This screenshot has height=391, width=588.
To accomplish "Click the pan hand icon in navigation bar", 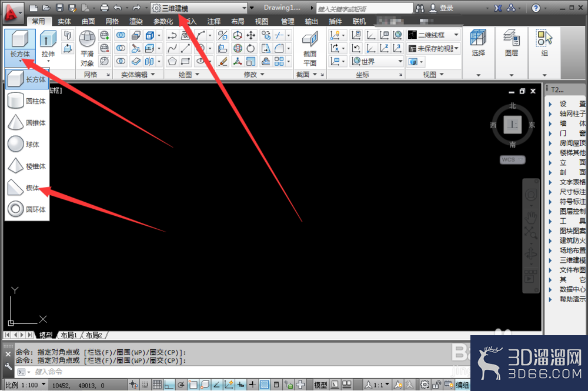I will (530, 218).
